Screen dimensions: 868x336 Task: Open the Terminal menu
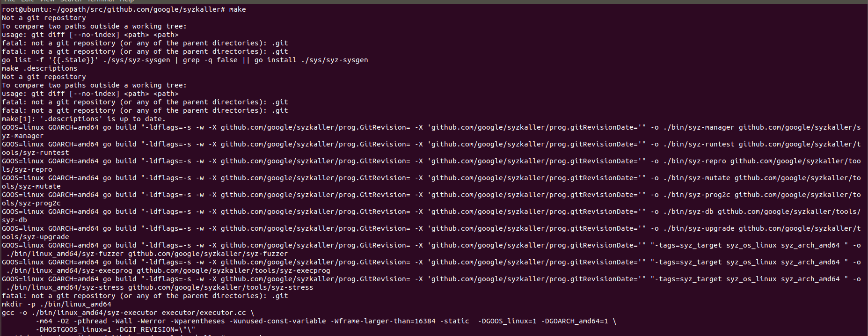[101, 1]
